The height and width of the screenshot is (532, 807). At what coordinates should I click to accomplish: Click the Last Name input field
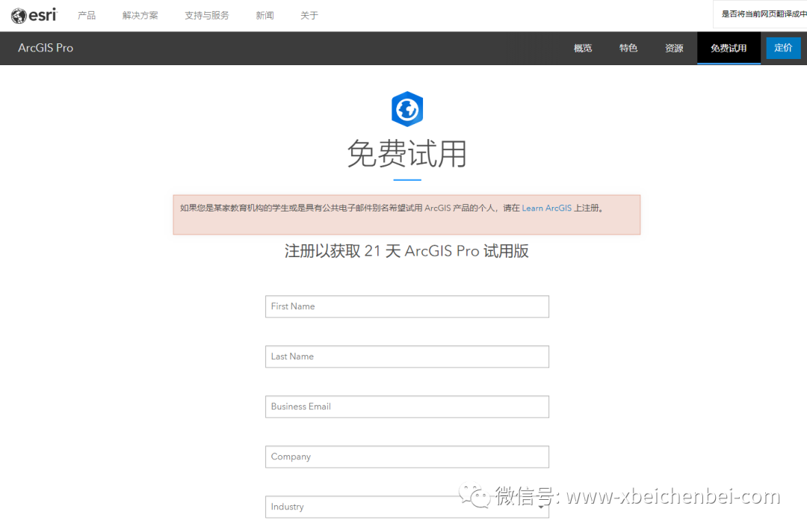[x=406, y=356]
